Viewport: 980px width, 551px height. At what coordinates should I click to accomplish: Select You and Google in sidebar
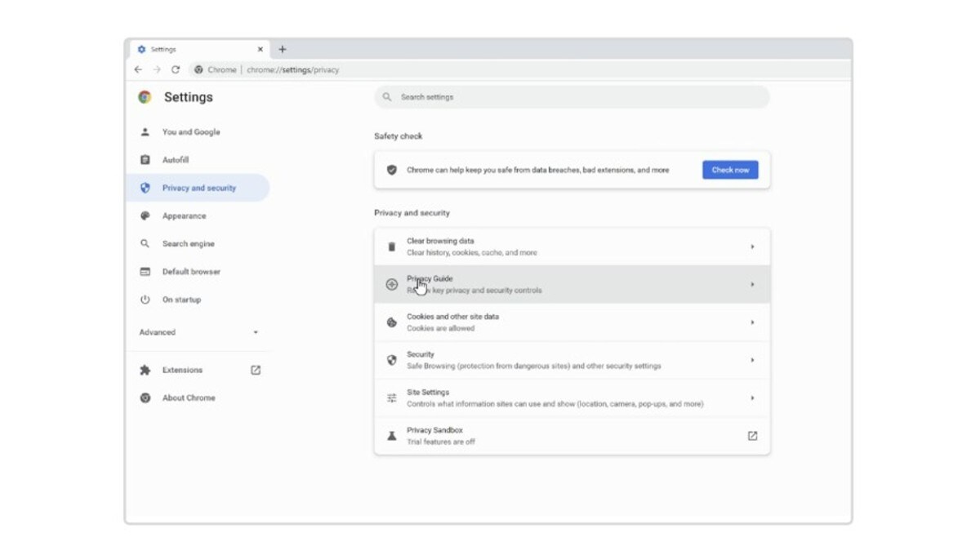[190, 132]
